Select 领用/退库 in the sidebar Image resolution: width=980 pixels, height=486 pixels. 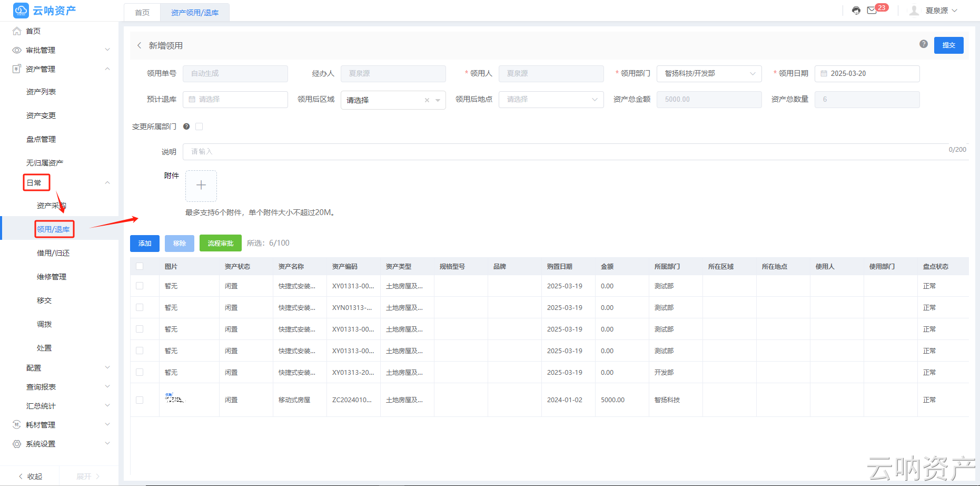[53, 229]
